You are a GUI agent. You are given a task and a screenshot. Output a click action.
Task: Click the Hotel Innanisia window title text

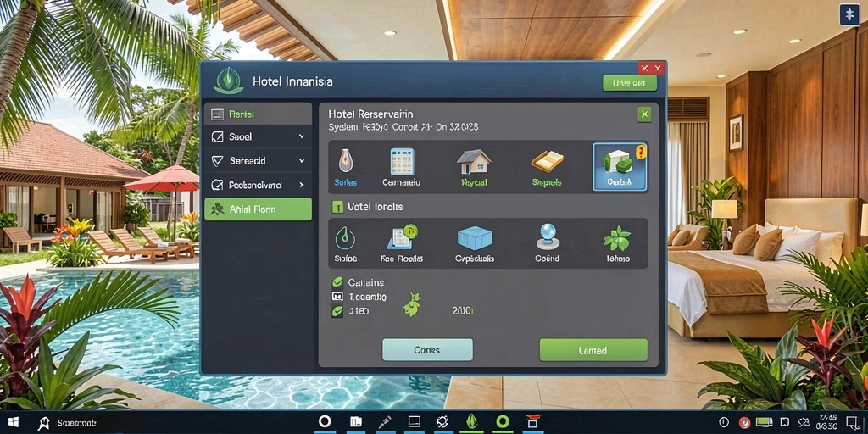click(292, 81)
